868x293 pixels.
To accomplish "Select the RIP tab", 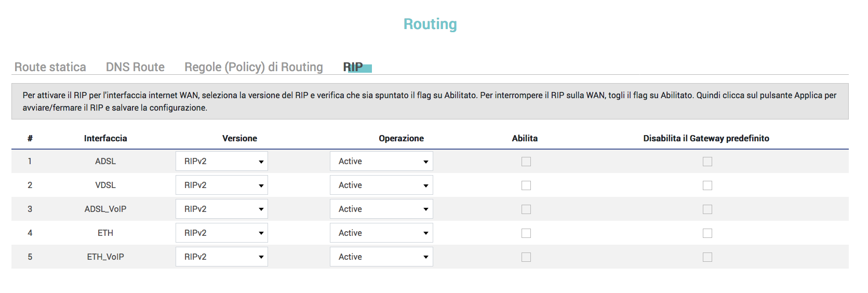I will pyautogui.click(x=353, y=67).
